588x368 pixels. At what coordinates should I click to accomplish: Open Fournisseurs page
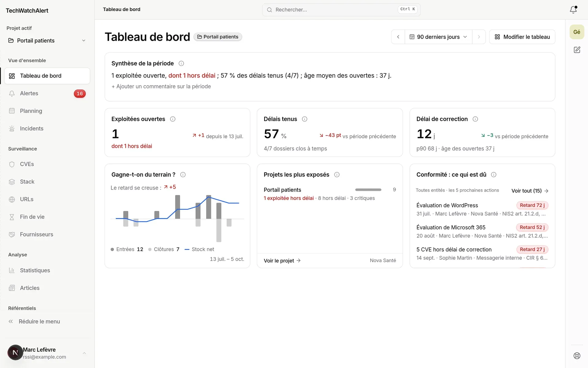click(x=47, y=234)
